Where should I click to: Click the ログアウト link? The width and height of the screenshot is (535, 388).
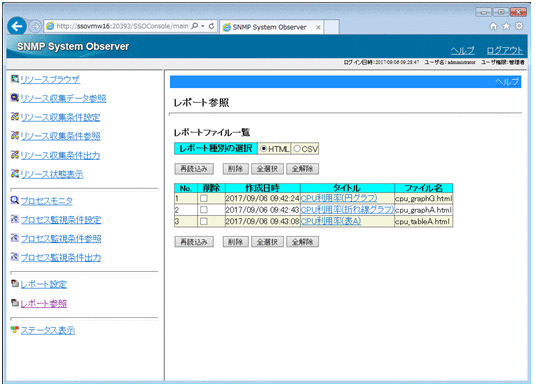(505, 51)
